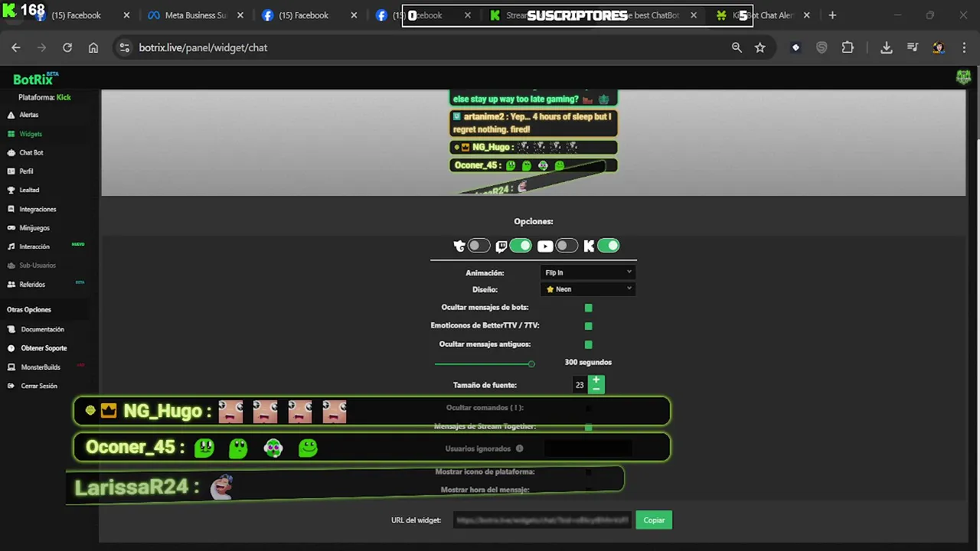The width and height of the screenshot is (980, 551).
Task: Click the user avatar icon in BotRix header
Action: coord(963,77)
